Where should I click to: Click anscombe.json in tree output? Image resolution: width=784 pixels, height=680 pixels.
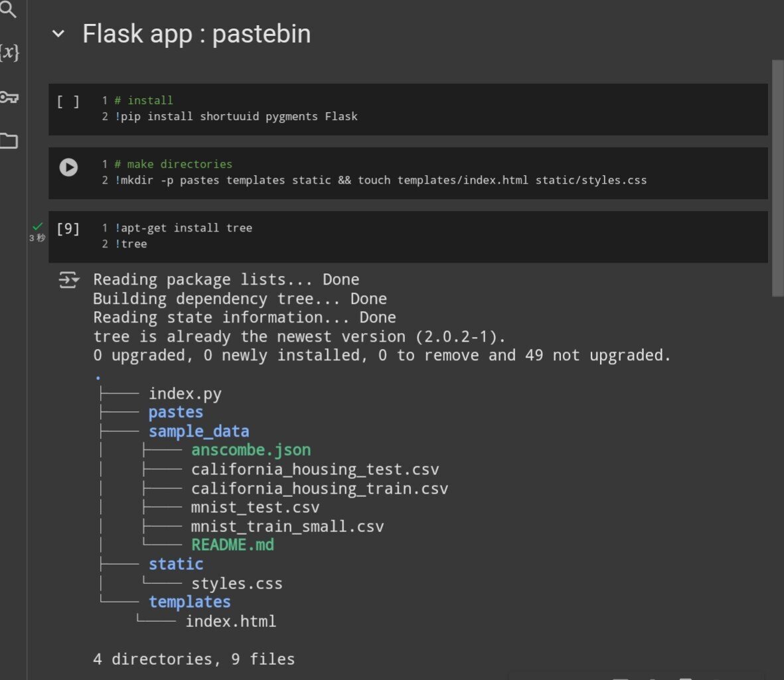click(251, 450)
